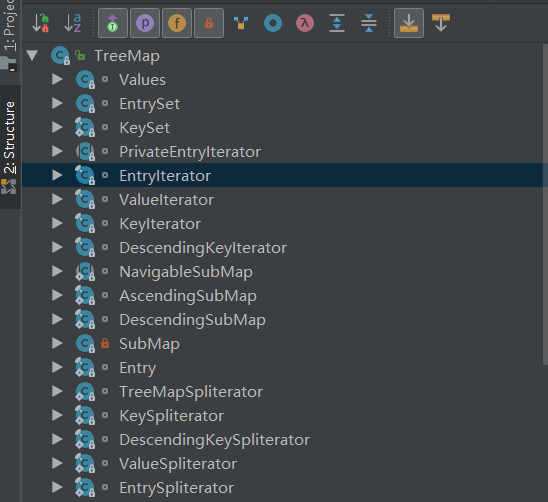Click Group Methods by Defining Type icon
The height and width of the screenshot is (502, 548).
pyautogui.click(x=241, y=23)
